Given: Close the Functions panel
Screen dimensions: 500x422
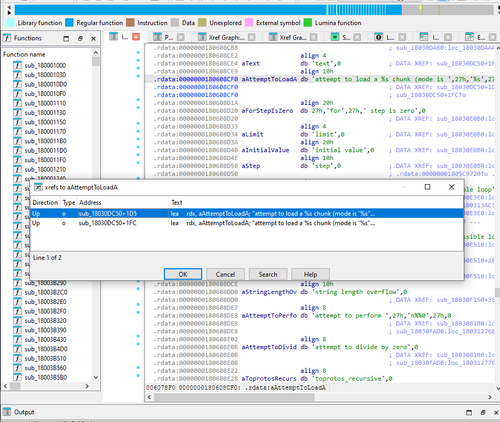Looking at the screenshot, I should (94, 39).
